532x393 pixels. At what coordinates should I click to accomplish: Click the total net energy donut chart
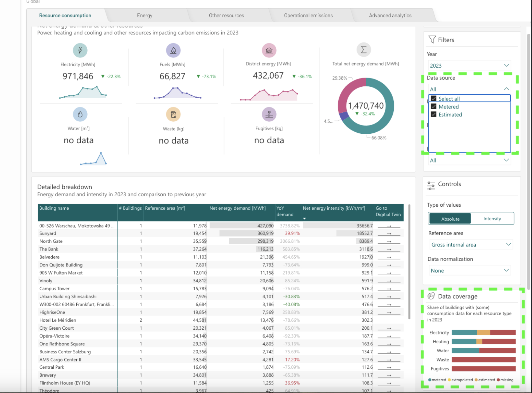[366, 106]
